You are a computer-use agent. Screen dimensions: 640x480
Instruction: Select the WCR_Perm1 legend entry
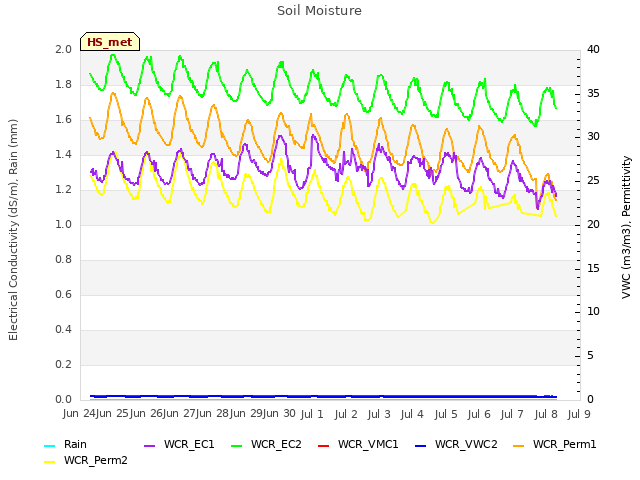(554, 444)
